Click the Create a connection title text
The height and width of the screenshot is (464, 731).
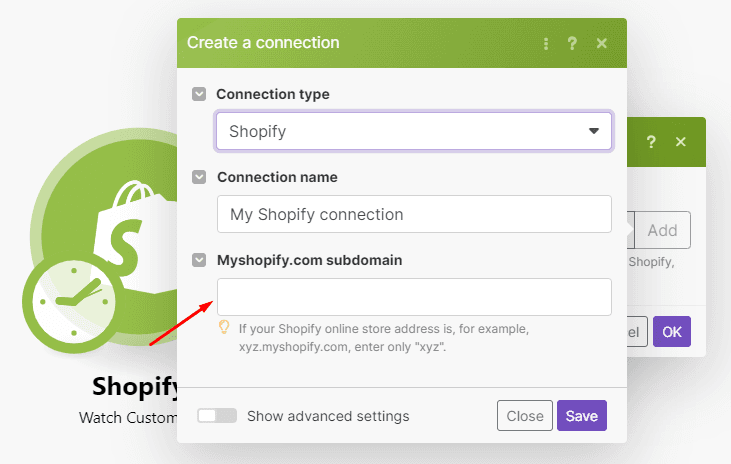click(263, 42)
